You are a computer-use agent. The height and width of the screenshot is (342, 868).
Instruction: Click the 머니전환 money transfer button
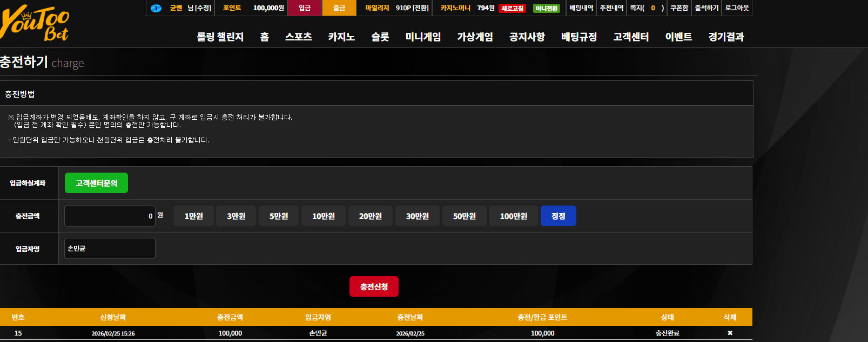(546, 8)
